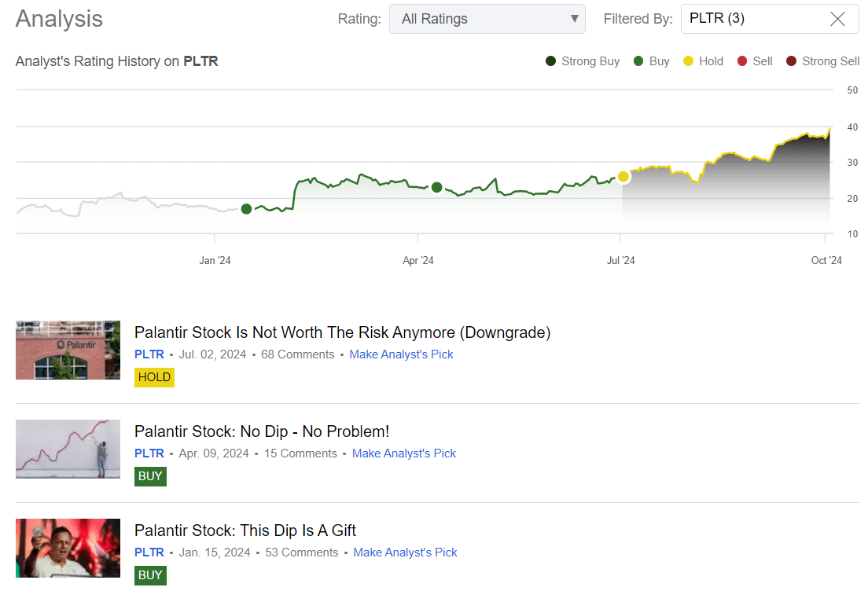This screenshot has height=591, width=868.
Task: Open the rising chart article thumbnail
Action: [68, 449]
